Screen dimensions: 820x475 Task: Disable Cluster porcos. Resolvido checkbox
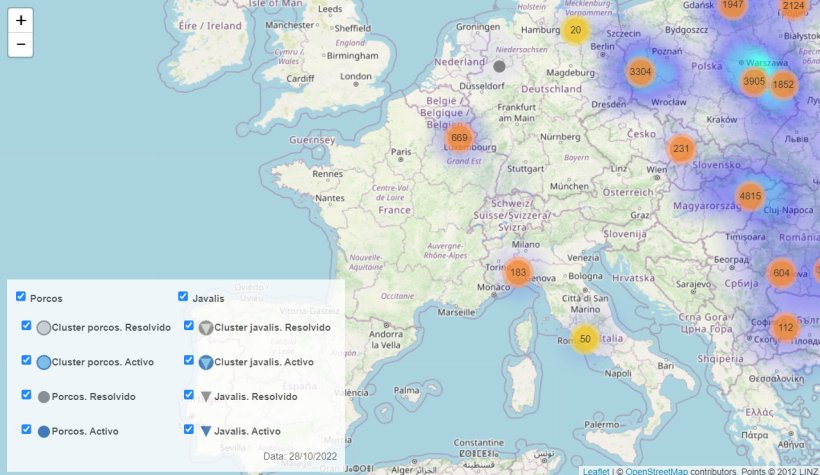tap(27, 326)
